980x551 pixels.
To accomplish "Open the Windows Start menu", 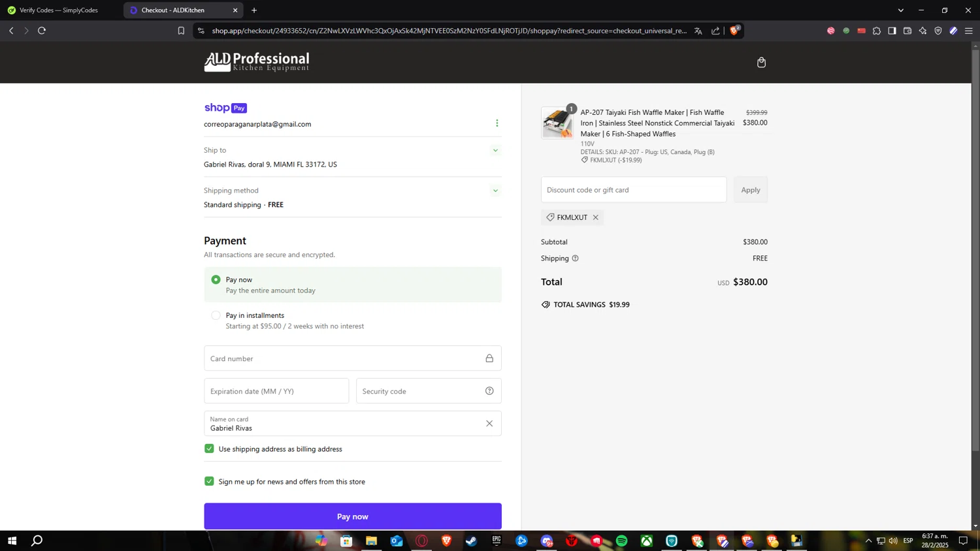I will click(12, 541).
